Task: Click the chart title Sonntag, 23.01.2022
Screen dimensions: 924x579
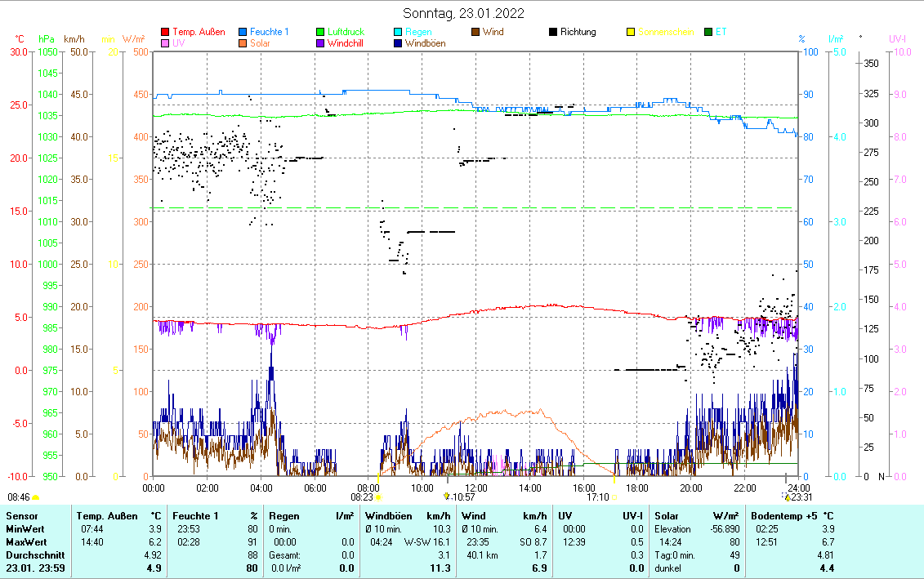Action: 464,13
